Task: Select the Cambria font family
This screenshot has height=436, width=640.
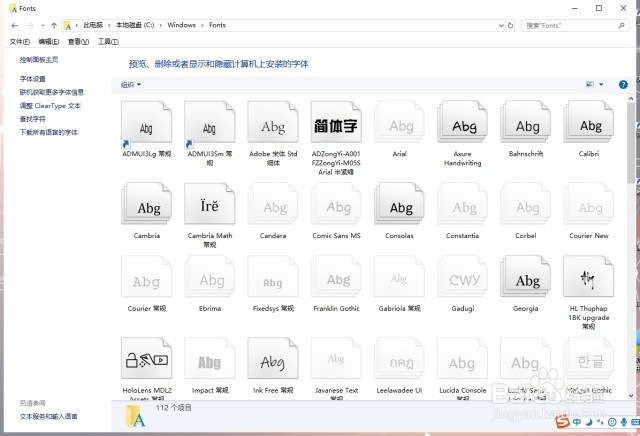Action: click(x=147, y=204)
